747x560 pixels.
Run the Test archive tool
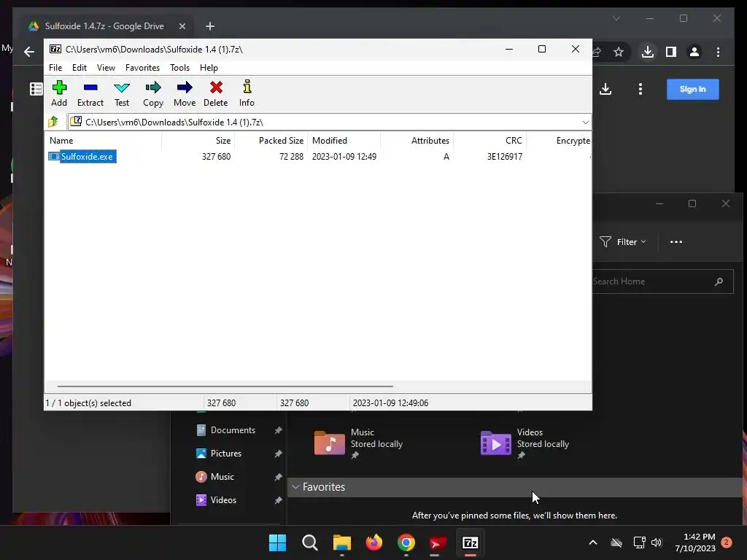click(x=122, y=93)
